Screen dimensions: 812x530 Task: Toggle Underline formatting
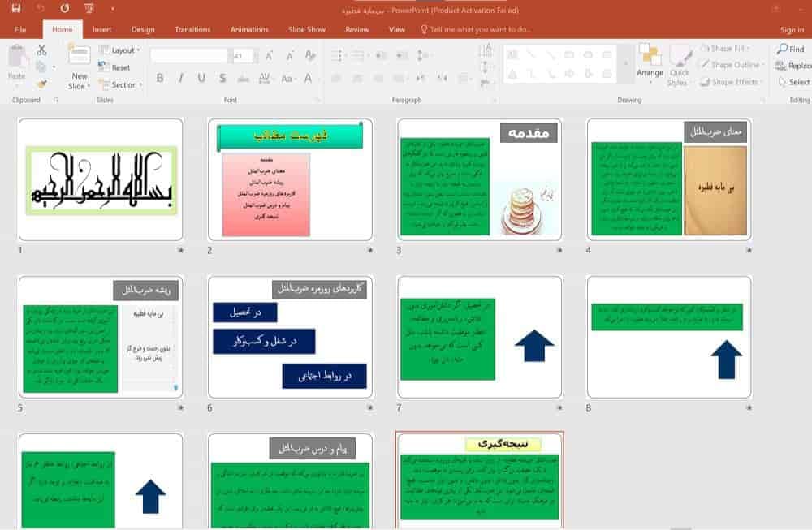201,78
